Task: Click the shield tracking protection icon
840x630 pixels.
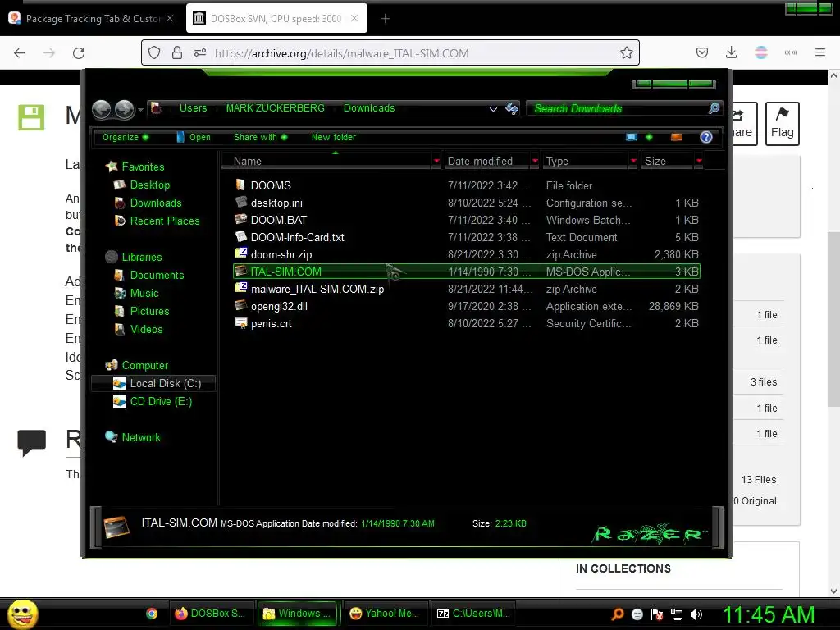Action: (154, 52)
